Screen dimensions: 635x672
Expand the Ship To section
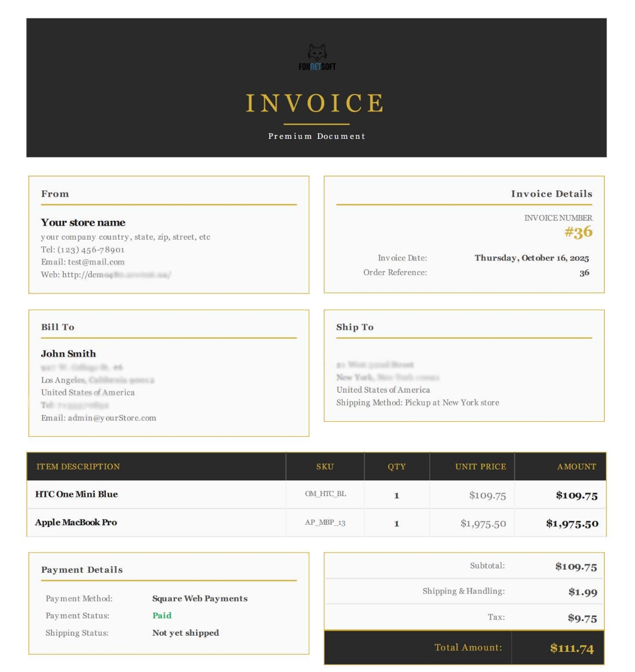coord(354,327)
